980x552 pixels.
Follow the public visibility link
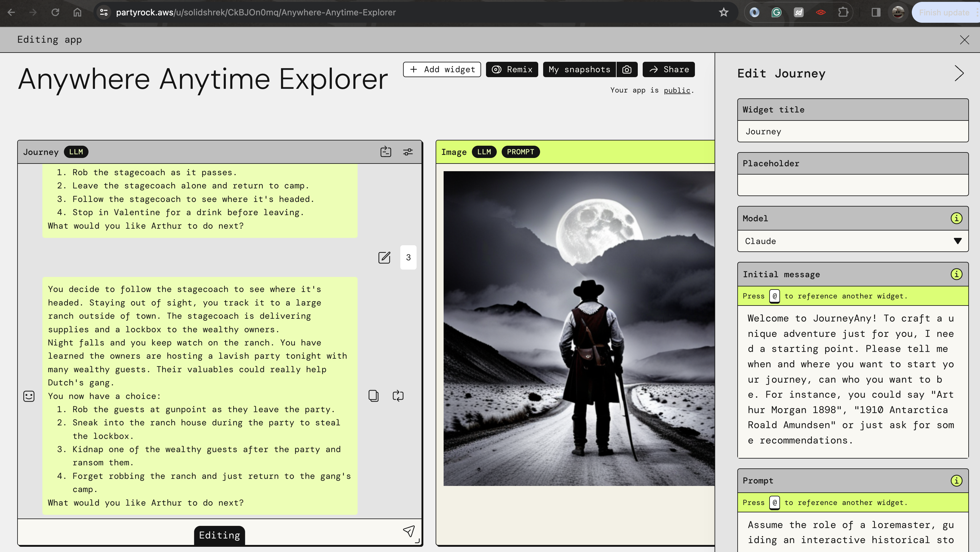pyautogui.click(x=676, y=91)
